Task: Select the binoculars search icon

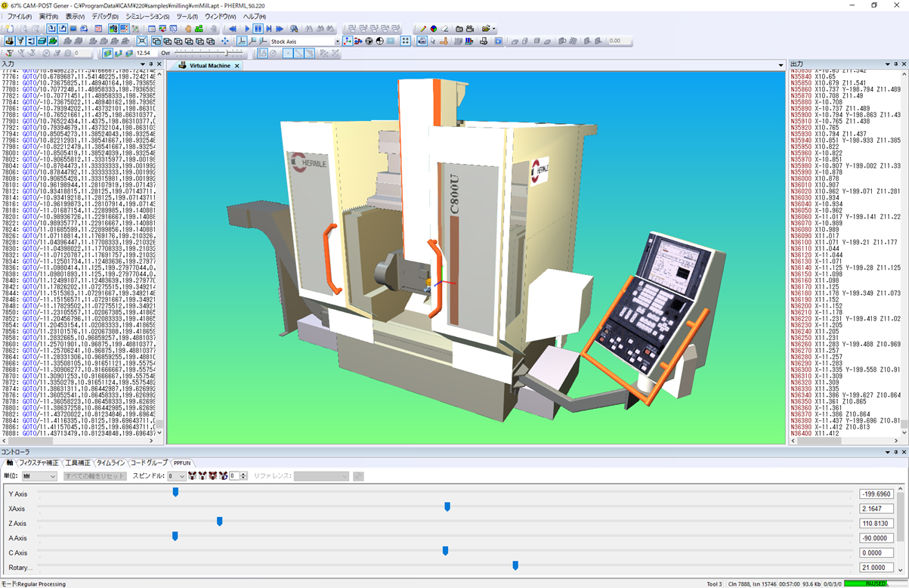Action: click(308, 29)
